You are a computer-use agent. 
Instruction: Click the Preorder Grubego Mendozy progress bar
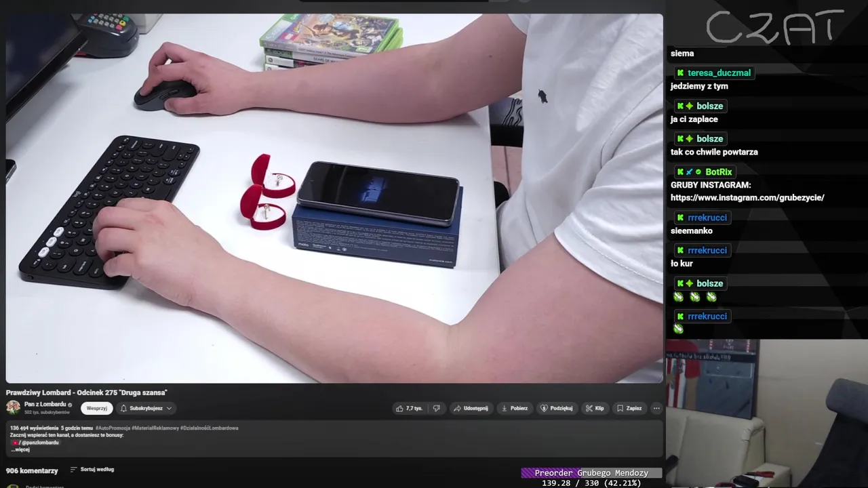coord(591,473)
